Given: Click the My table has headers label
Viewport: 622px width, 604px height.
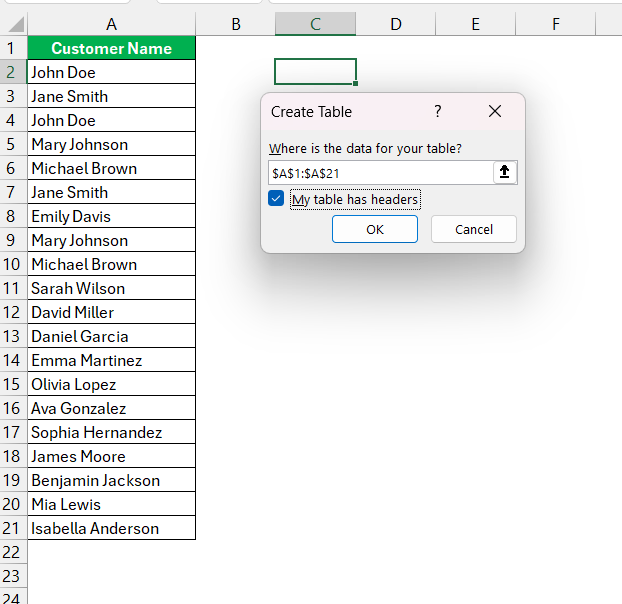Looking at the screenshot, I should 355,199.
